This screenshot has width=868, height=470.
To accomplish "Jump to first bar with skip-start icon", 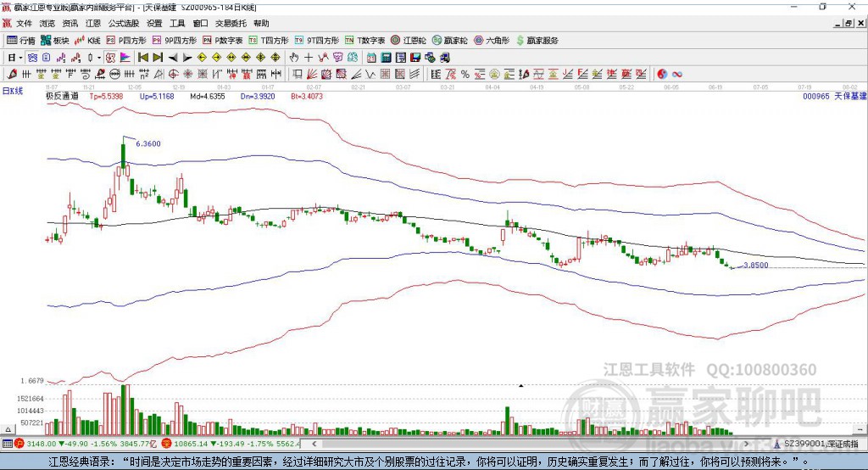I will (x=143, y=58).
